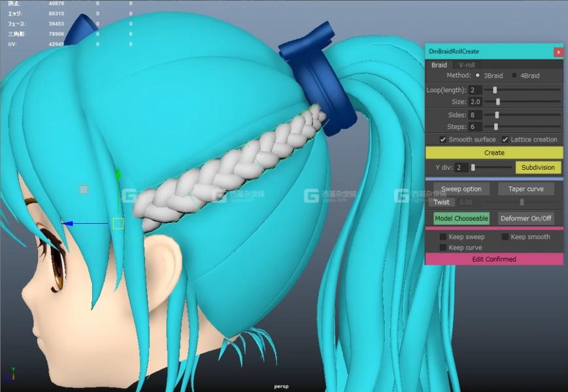Click the Y div slider
Image resolution: width=568 pixels, height=392 pixels.
(492, 168)
